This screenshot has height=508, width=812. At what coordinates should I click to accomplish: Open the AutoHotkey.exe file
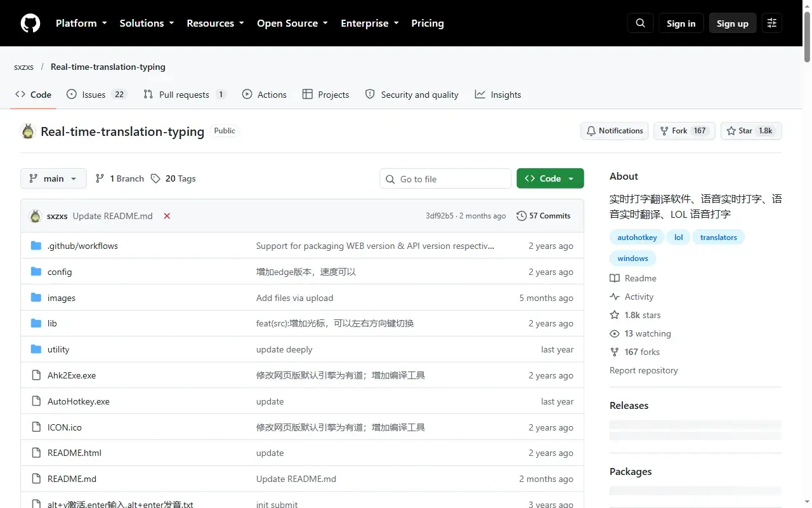(x=79, y=401)
